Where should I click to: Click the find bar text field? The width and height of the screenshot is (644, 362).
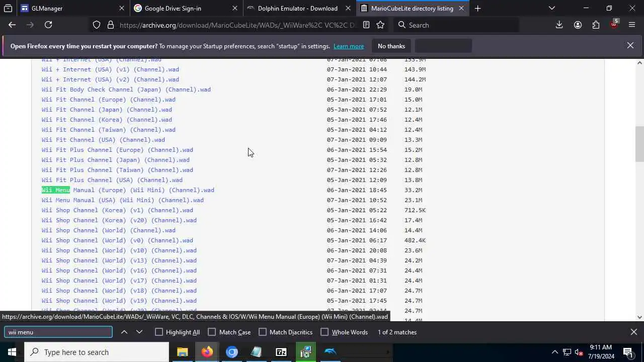58,332
